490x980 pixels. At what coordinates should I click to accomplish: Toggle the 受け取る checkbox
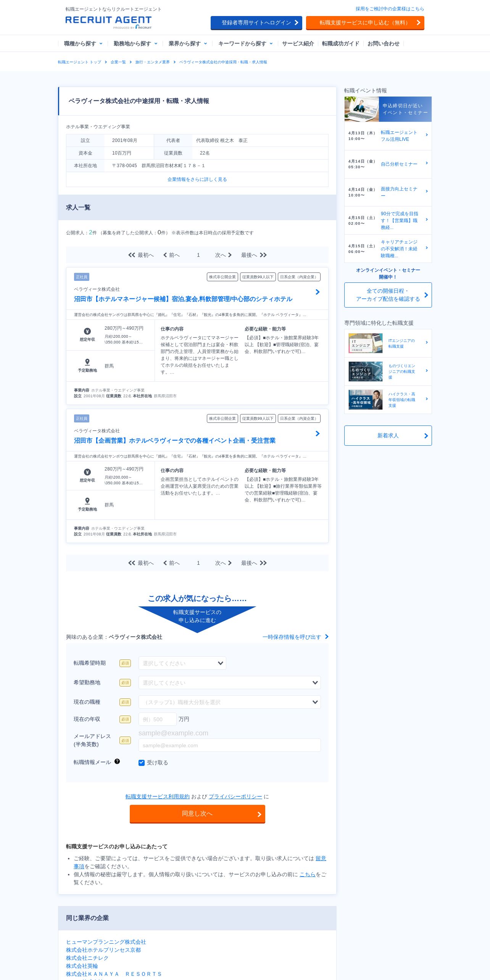coord(142,762)
